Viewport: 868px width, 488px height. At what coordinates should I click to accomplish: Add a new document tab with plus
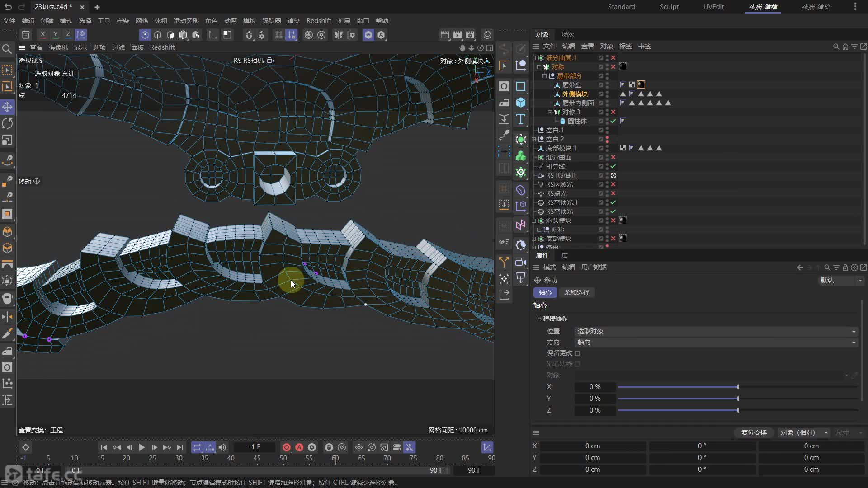(x=97, y=7)
